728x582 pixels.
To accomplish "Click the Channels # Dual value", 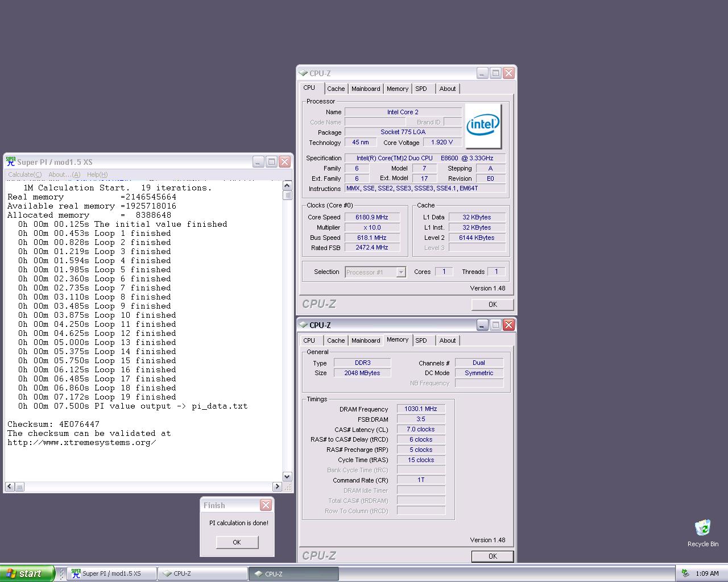I will tap(479, 363).
